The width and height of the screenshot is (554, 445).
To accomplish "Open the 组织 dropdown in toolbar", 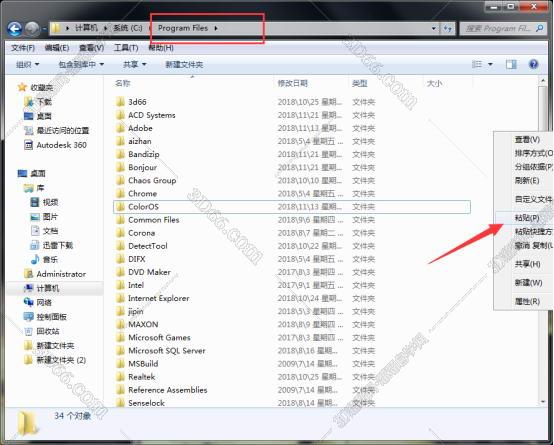I will coord(27,64).
